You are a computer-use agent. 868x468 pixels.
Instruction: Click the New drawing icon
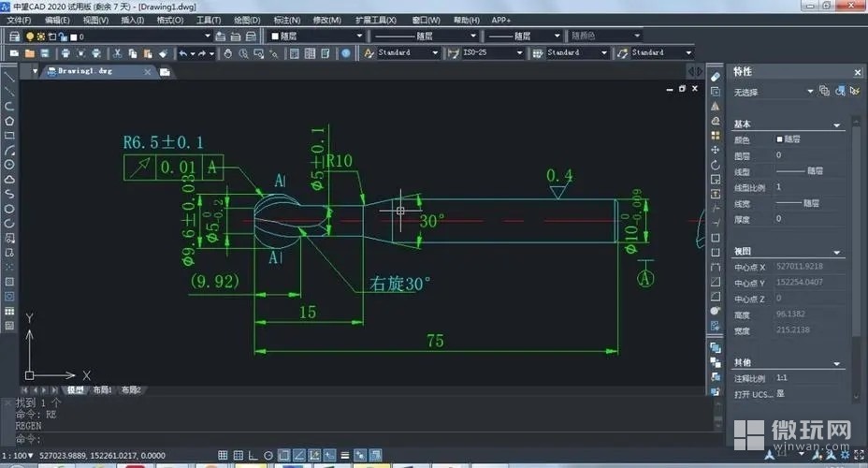coord(14,53)
